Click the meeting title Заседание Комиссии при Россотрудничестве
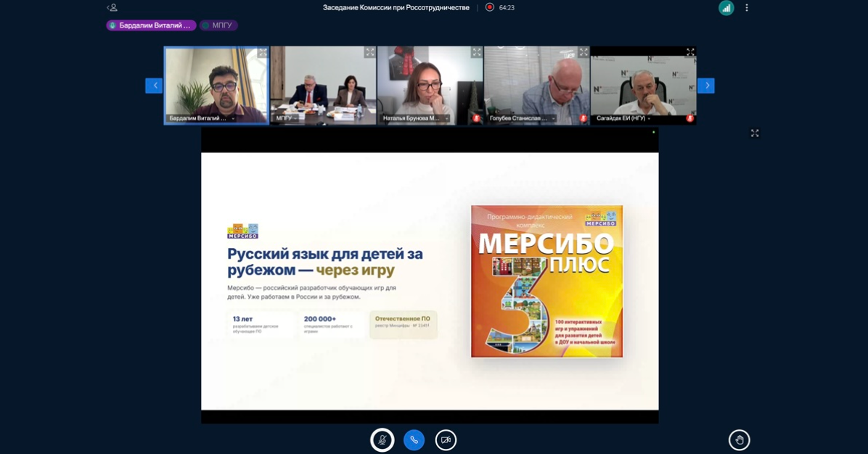The height and width of the screenshot is (454, 868). coord(396,8)
